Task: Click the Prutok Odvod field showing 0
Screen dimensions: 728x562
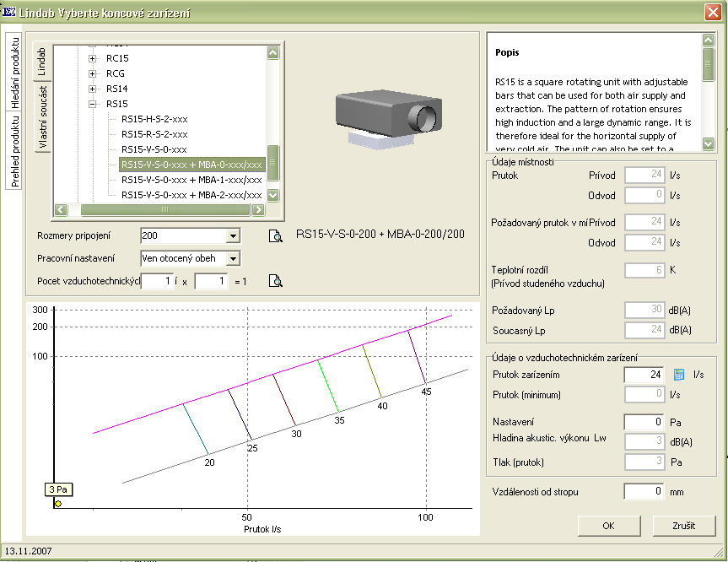Action: [x=644, y=195]
